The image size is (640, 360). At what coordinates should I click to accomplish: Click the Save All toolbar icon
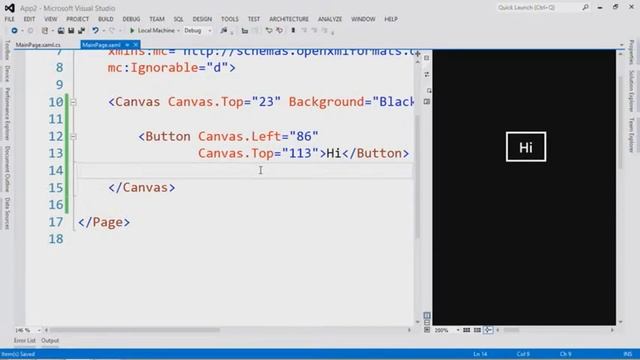tap(82, 31)
